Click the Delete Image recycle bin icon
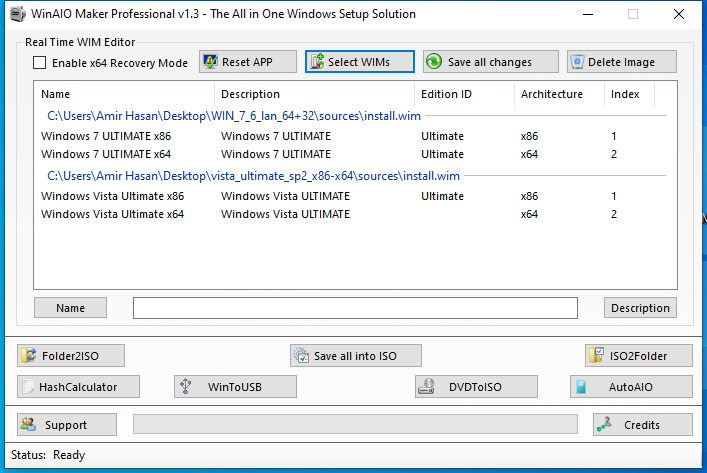 tap(577, 62)
